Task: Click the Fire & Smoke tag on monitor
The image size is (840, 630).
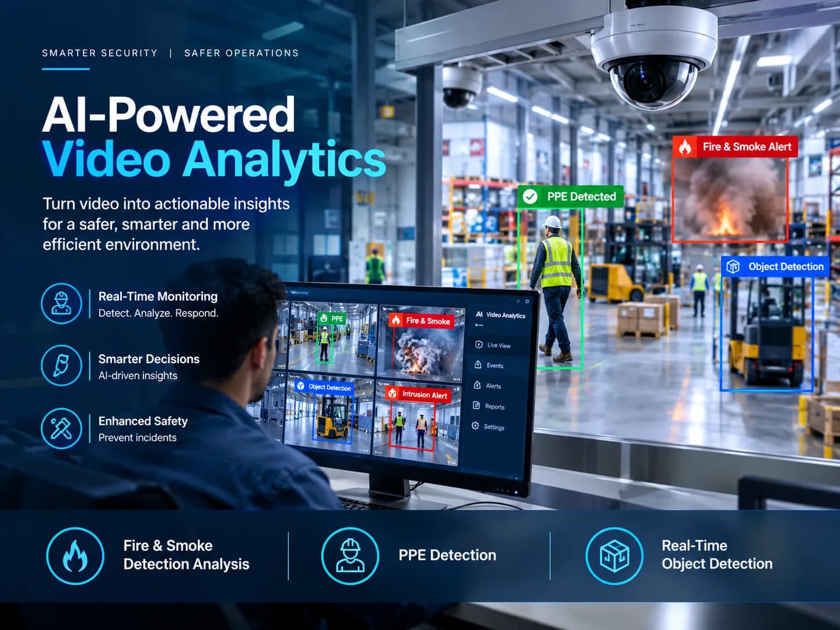Action: click(422, 320)
